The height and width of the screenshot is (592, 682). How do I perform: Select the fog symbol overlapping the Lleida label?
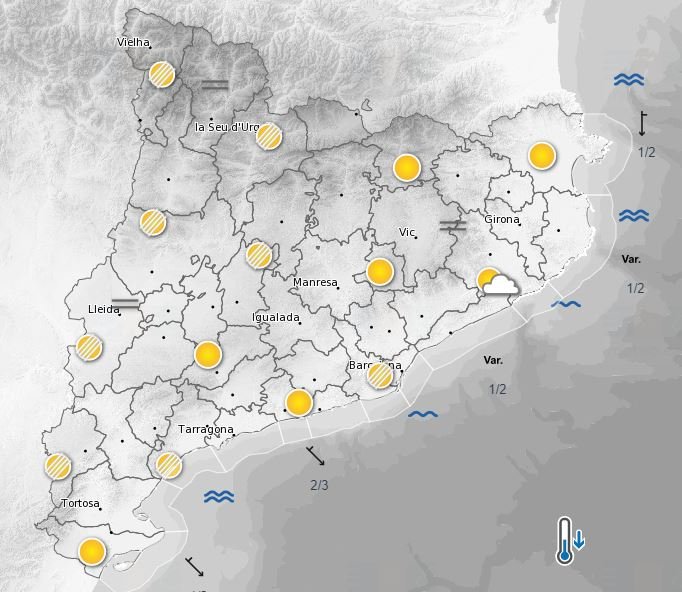click(125, 303)
